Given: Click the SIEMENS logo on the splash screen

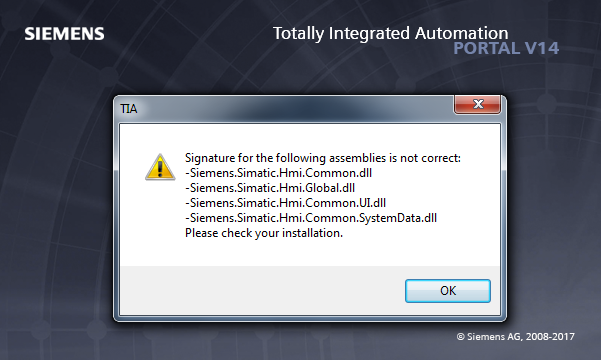Looking at the screenshot, I should click(x=64, y=34).
